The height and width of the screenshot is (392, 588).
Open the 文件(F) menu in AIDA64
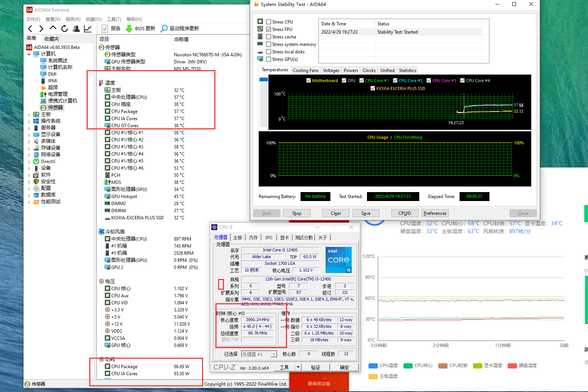pyautogui.click(x=33, y=19)
